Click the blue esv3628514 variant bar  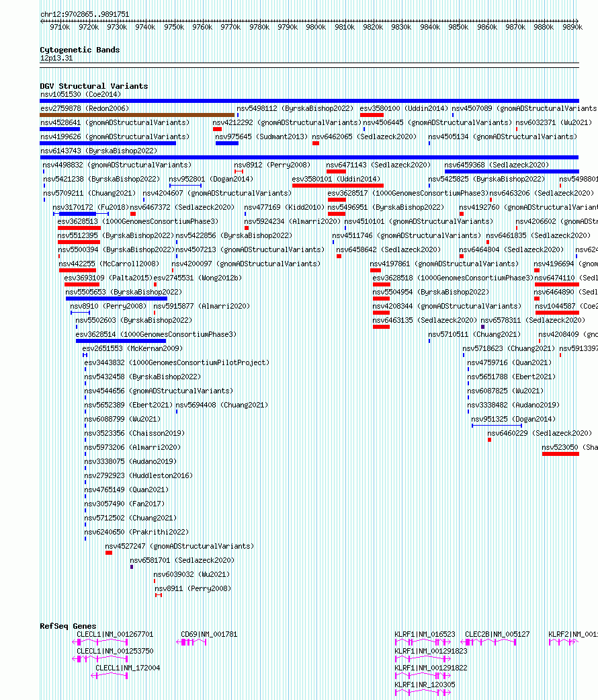point(121,341)
